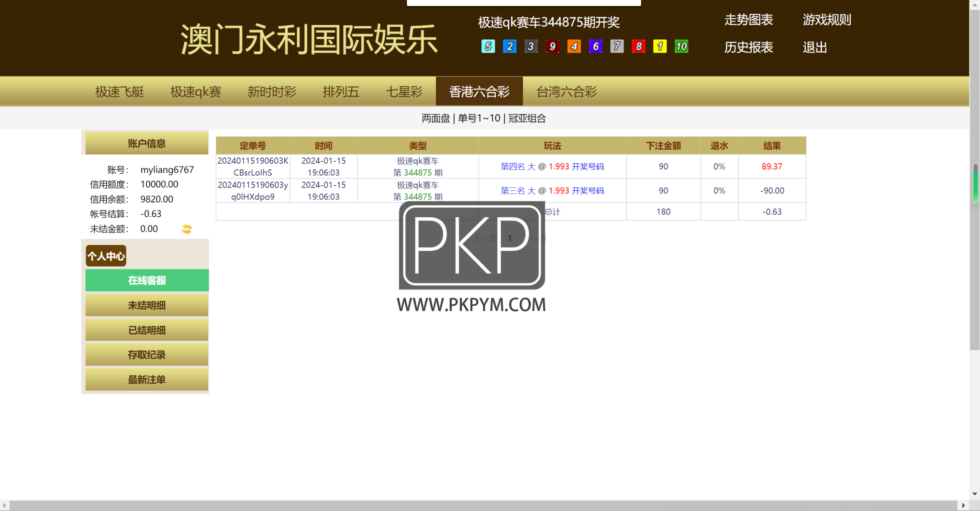
Task: Click the green number 10 result ball
Action: (x=681, y=46)
